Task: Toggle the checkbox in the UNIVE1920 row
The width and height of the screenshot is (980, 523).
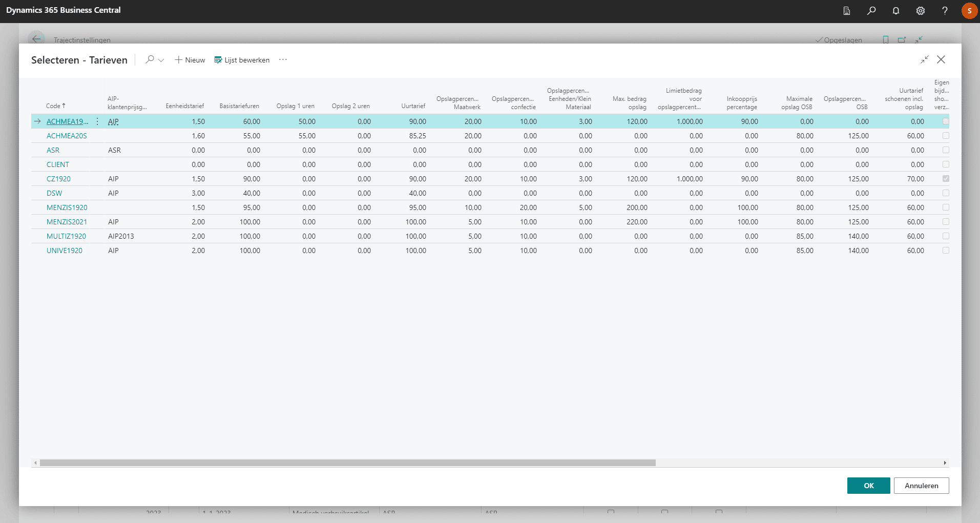Action: click(946, 250)
